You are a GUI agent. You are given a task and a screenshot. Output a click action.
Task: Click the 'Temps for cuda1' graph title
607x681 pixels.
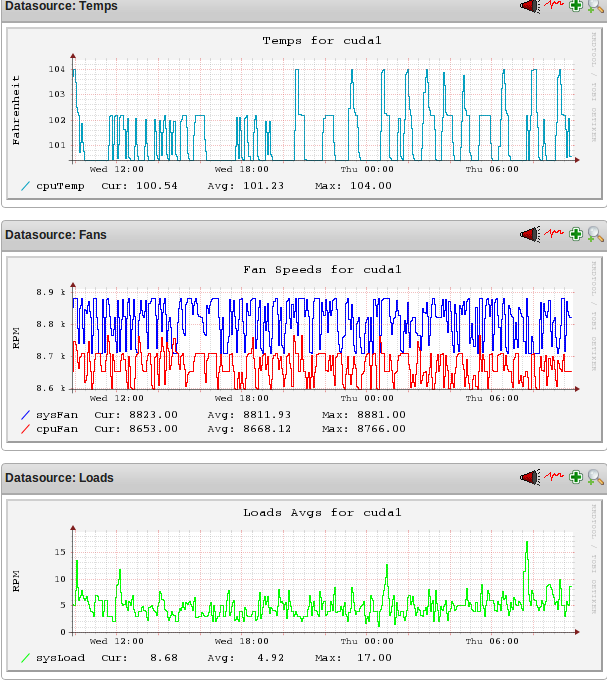[322, 41]
